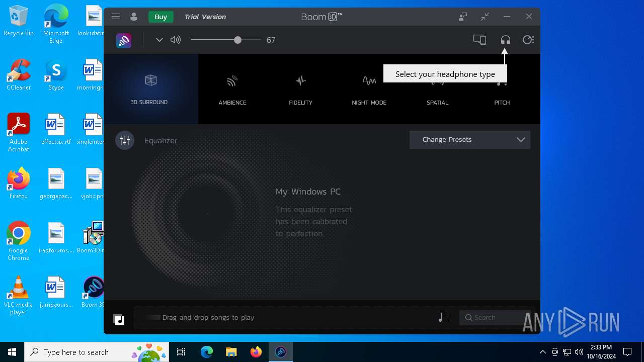Adjust the Boom volume slider handle
Viewport: 644px width, 362px height.
[x=237, y=40]
